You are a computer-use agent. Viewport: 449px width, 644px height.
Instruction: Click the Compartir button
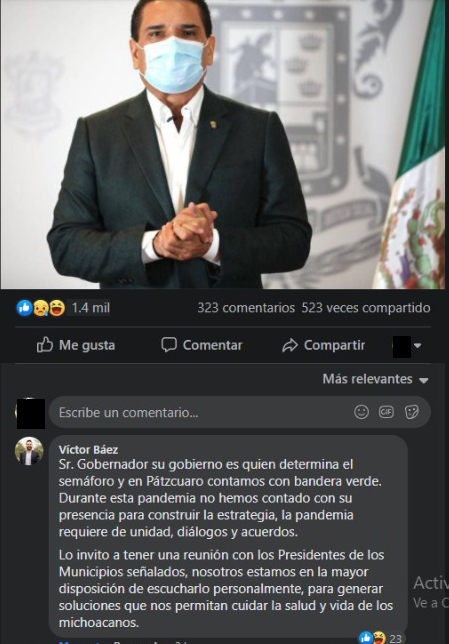click(x=324, y=345)
